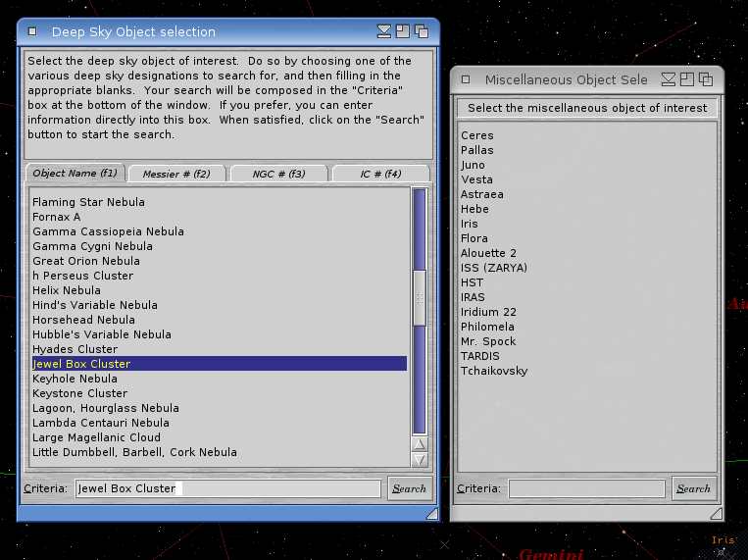Click scroll-down arrow in deep sky list
The image size is (748, 560).
click(x=420, y=459)
